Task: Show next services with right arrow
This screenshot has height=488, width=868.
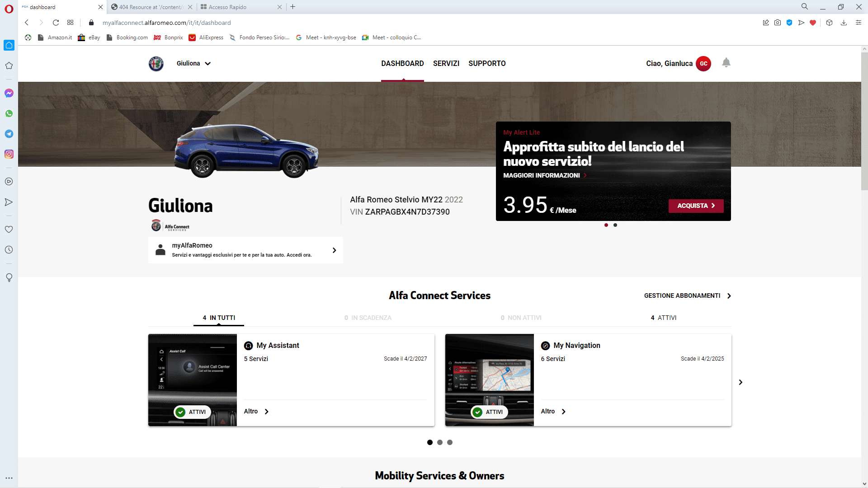Action: (741, 382)
